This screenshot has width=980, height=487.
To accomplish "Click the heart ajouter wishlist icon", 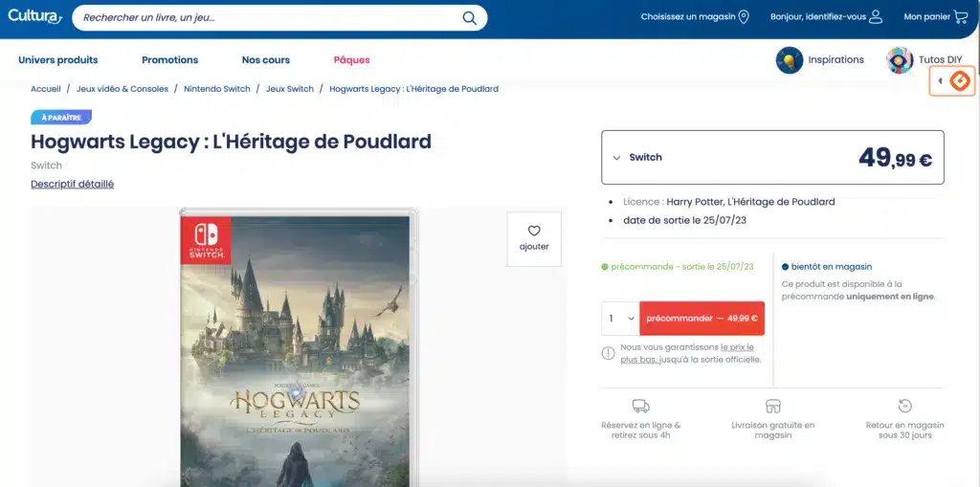I will (534, 231).
